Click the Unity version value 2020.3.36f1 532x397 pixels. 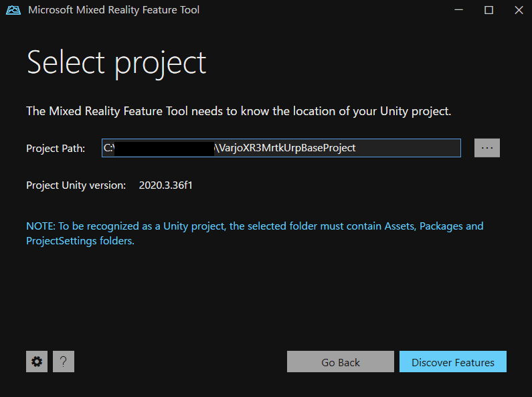(165, 185)
